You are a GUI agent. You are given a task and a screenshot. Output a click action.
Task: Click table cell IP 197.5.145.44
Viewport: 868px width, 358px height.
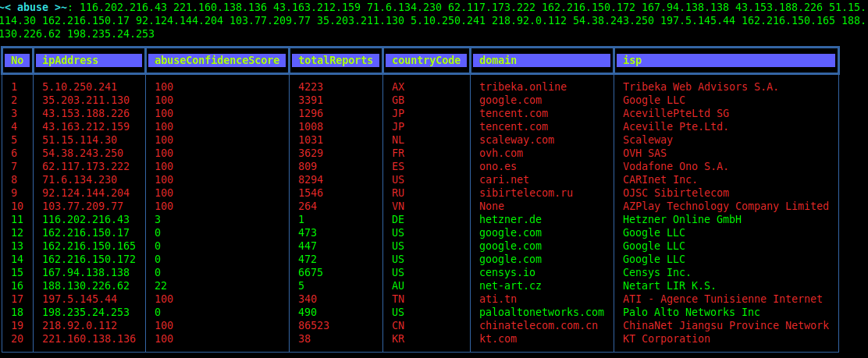(x=80, y=300)
